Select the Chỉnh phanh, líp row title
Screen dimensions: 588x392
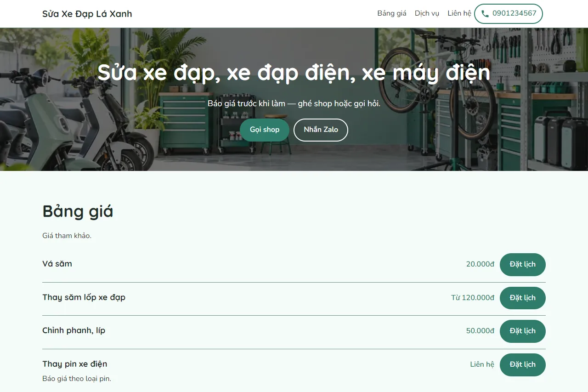[x=73, y=330]
